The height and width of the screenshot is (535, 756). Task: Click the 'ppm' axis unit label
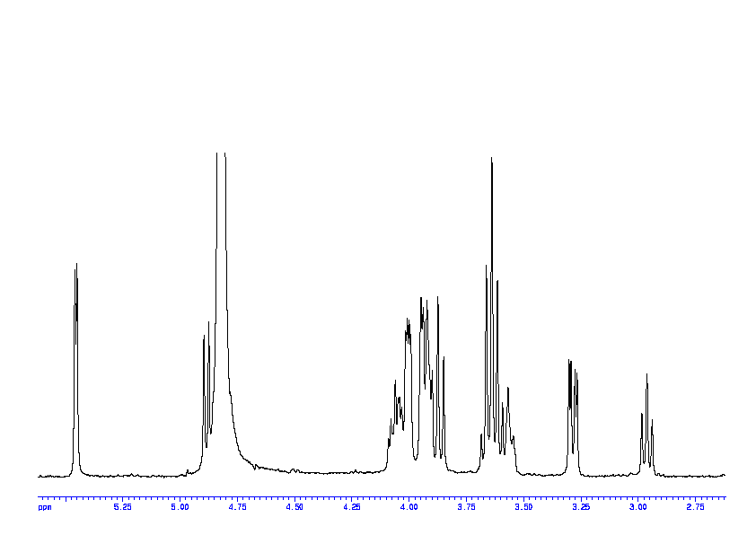[45, 507]
